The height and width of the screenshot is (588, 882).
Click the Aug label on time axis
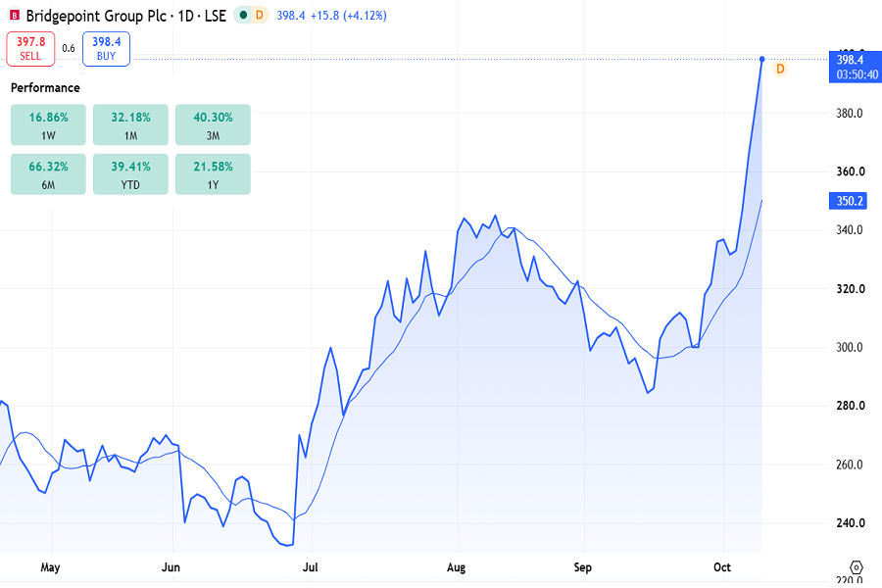click(x=456, y=567)
